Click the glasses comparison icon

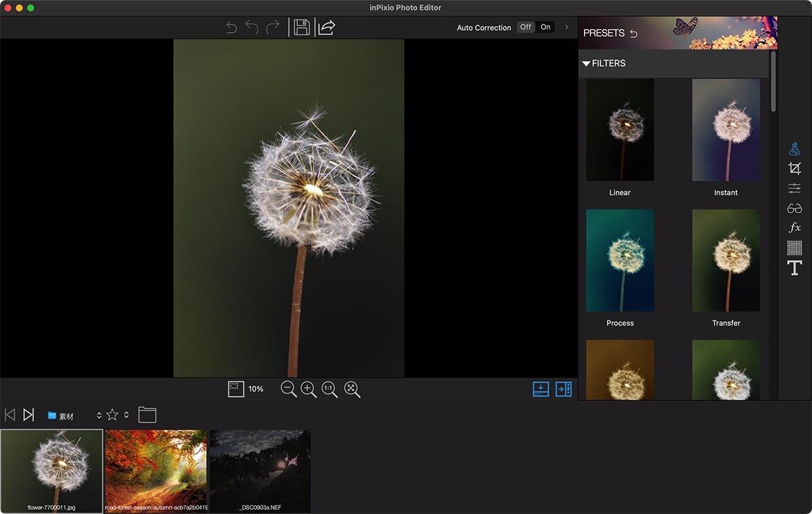coord(794,208)
